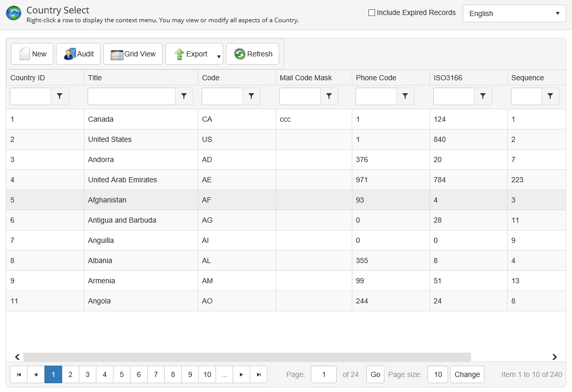
Task: Select the Afghanistan row
Action: pos(107,200)
